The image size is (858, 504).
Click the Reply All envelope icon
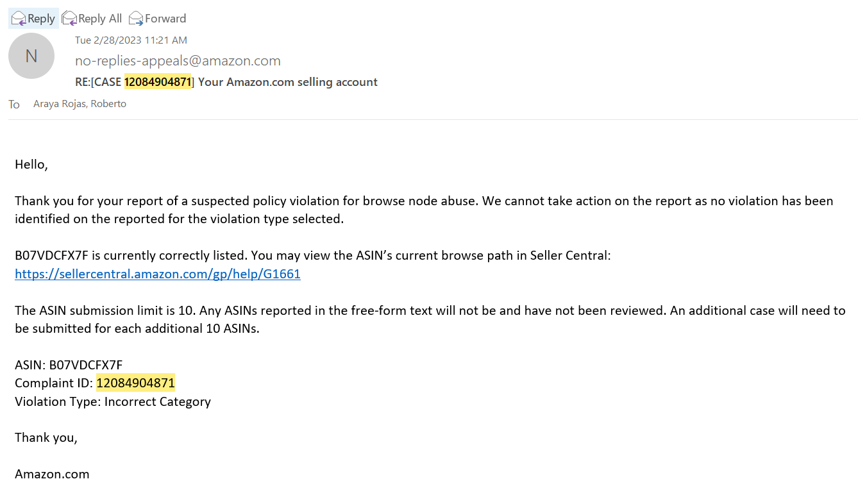click(x=69, y=19)
